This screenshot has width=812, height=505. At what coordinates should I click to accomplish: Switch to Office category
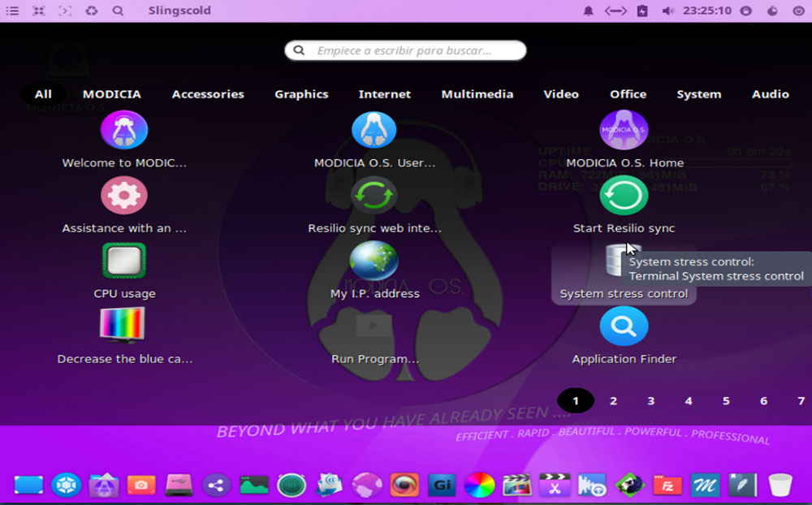[x=628, y=93]
